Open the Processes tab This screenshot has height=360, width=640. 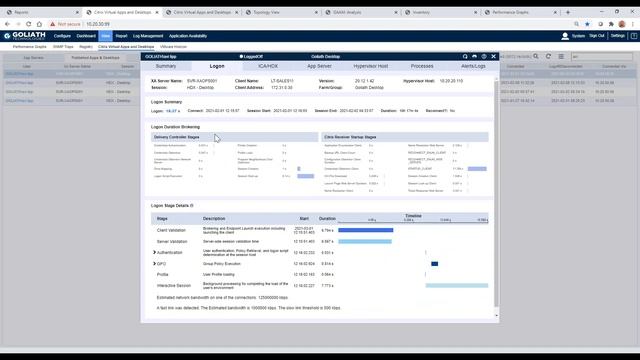(422, 66)
